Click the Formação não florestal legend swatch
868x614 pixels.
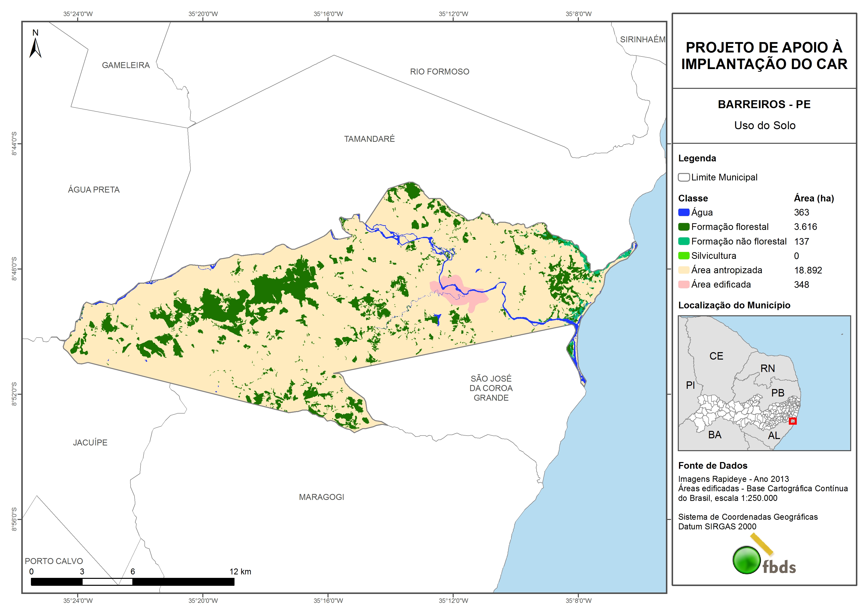pyautogui.click(x=683, y=241)
